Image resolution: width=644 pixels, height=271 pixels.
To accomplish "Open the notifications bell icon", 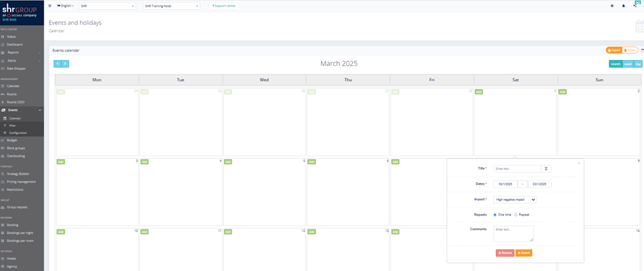I will (x=624, y=6).
